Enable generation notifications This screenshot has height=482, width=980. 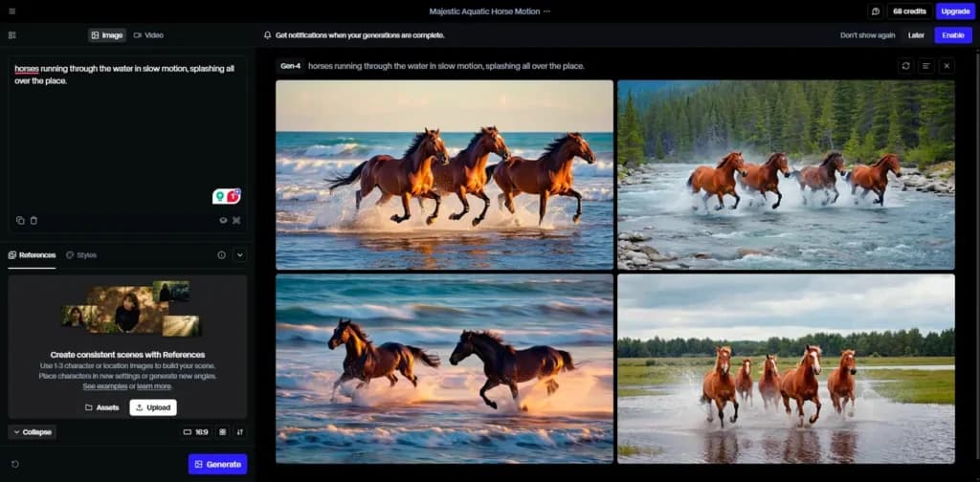(x=953, y=35)
